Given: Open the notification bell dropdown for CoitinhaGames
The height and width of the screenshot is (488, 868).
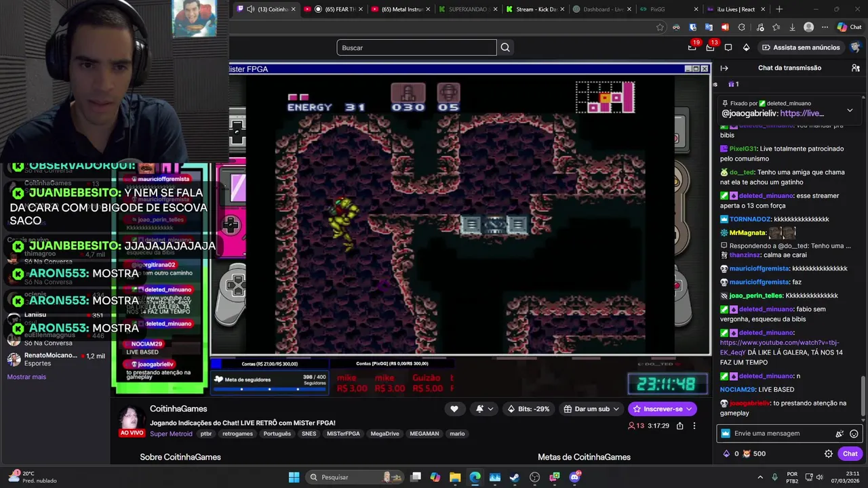Looking at the screenshot, I should pos(484,409).
